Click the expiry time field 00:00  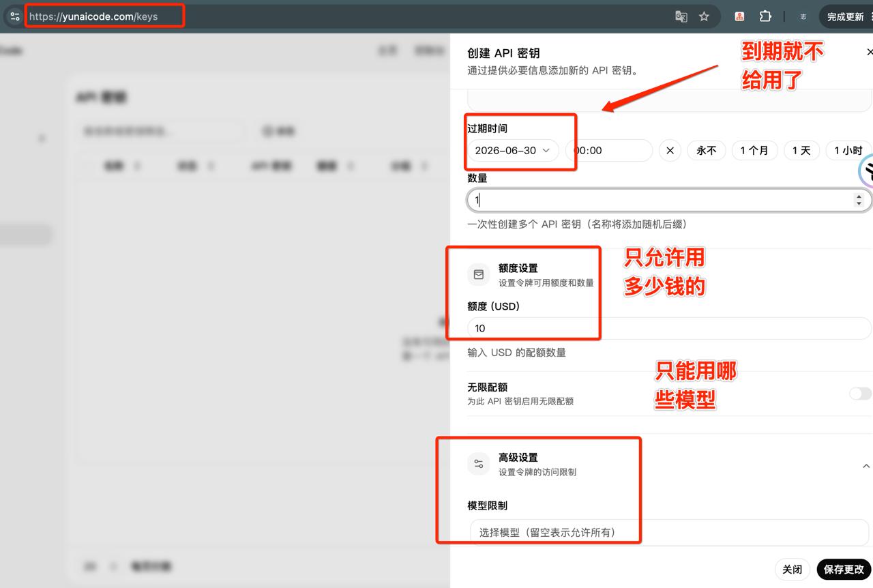(x=609, y=151)
